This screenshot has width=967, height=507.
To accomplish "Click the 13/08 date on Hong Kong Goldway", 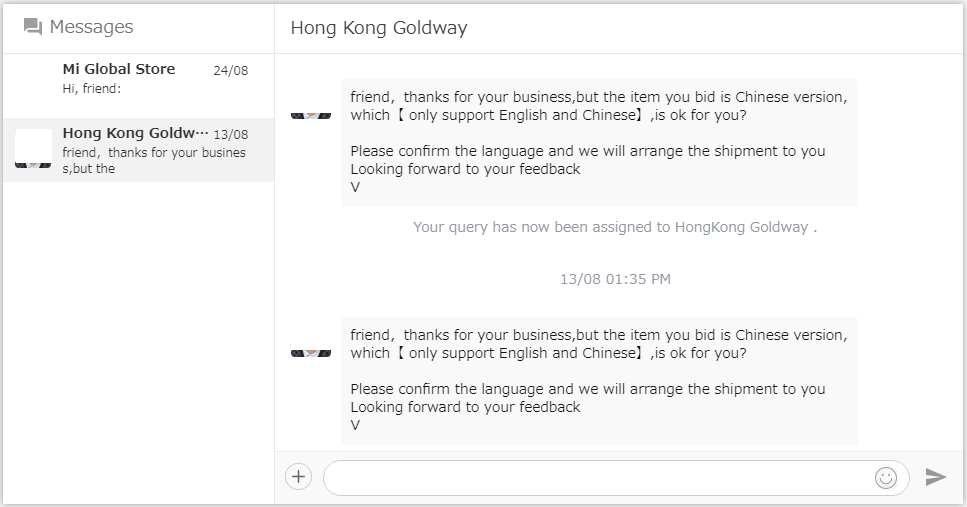I will [x=230, y=134].
